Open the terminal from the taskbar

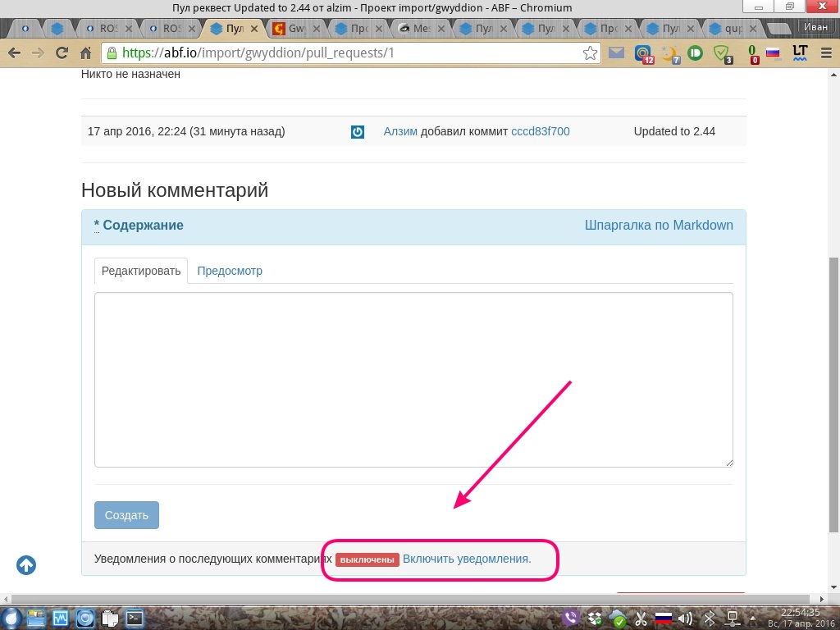click(x=134, y=619)
